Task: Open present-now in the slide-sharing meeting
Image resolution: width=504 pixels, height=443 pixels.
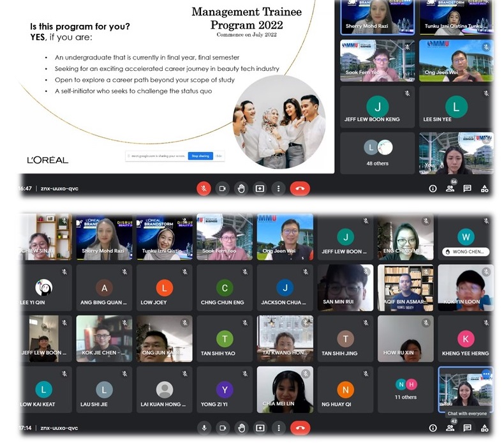Action: pyautogui.click(x=260, y=188)
